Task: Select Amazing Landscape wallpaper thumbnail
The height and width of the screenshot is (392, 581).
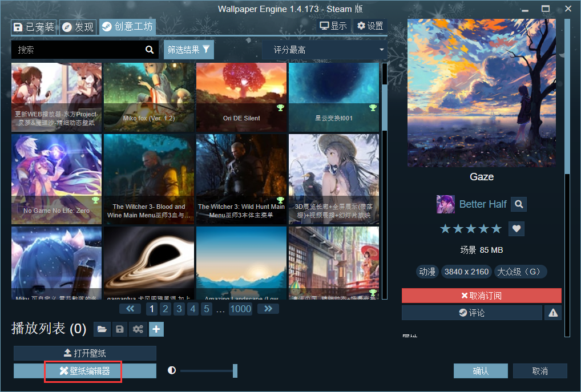Action: coord(241,263)
